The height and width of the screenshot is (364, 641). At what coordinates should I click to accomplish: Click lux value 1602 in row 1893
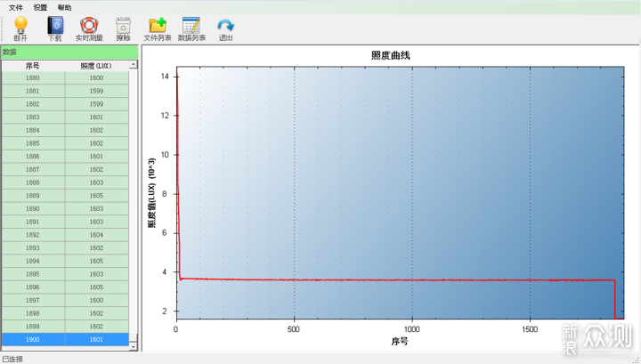pyautogui.click(x=96, y=247)
